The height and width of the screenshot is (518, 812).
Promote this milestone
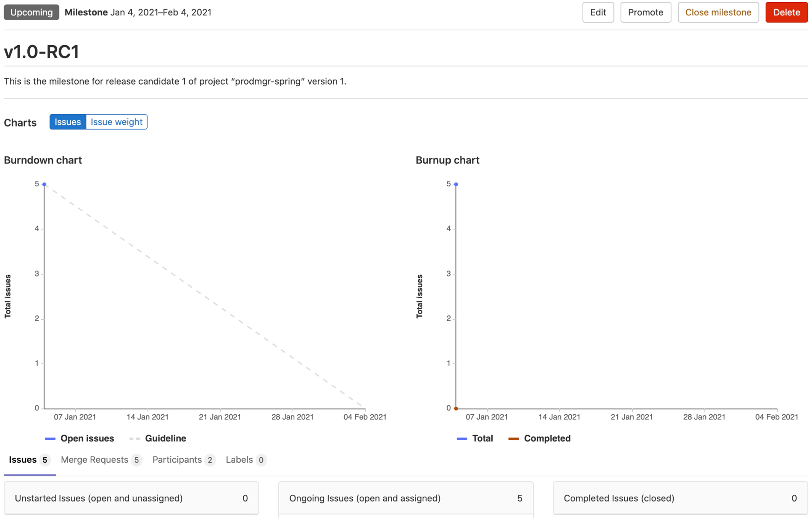point(645,12)
